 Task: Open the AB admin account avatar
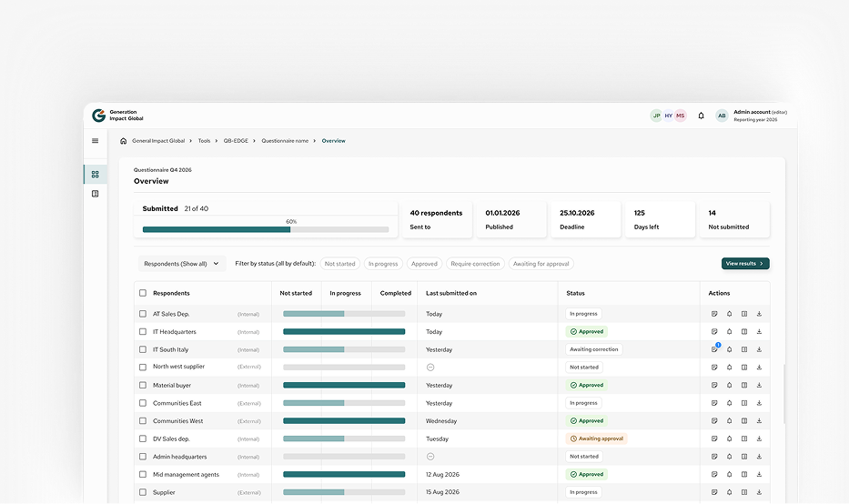722,116
